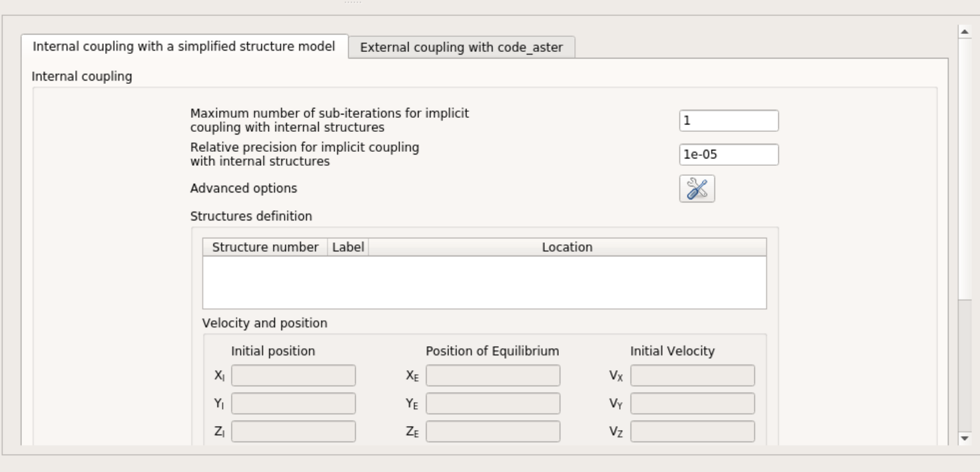The width and height of the screenshot is (980, 472).
Task: Select Internal coupling with simplified structure tab
Action: 184,47
